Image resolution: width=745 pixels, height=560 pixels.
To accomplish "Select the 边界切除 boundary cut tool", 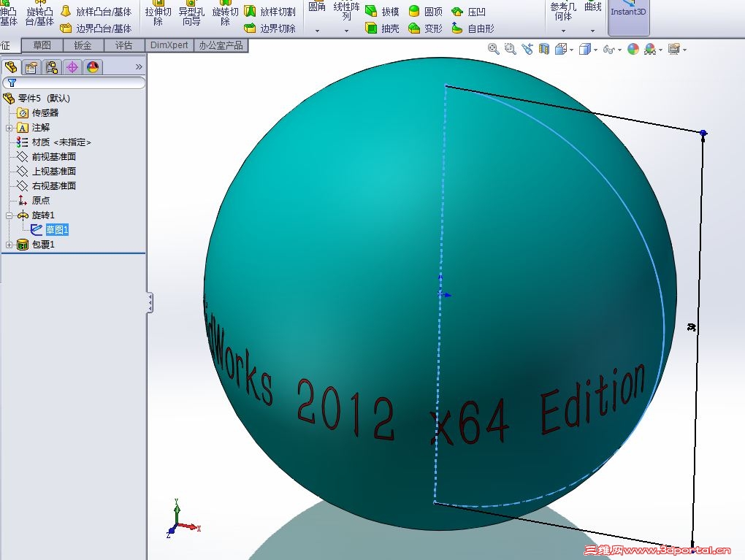I will coord(270,28).
